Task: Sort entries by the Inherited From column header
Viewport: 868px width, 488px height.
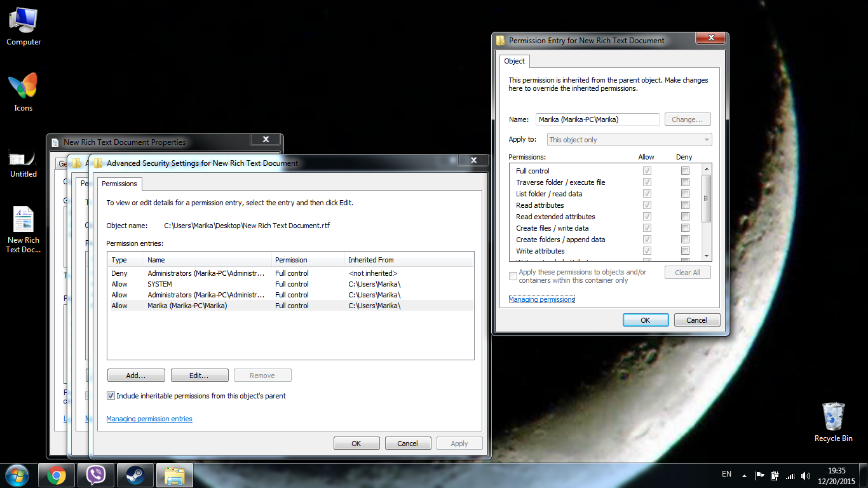Action: (409, 260)
